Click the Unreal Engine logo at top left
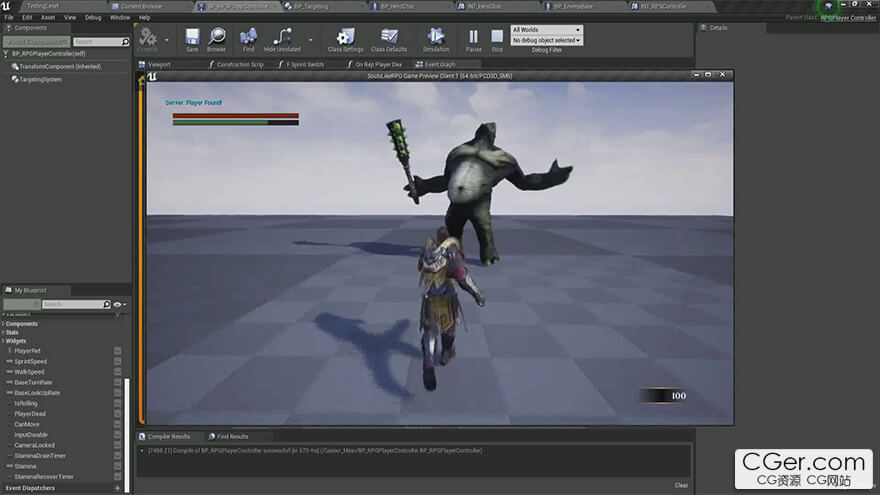 [6, 6]
